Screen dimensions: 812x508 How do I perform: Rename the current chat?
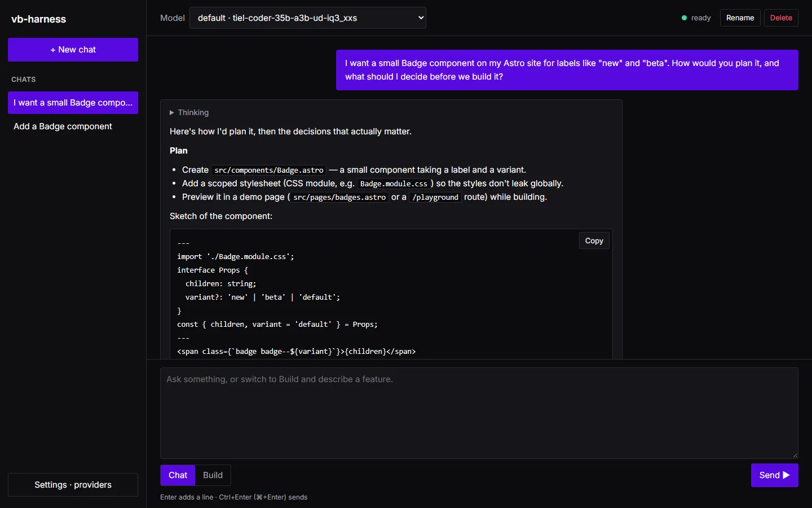point(740,18)
